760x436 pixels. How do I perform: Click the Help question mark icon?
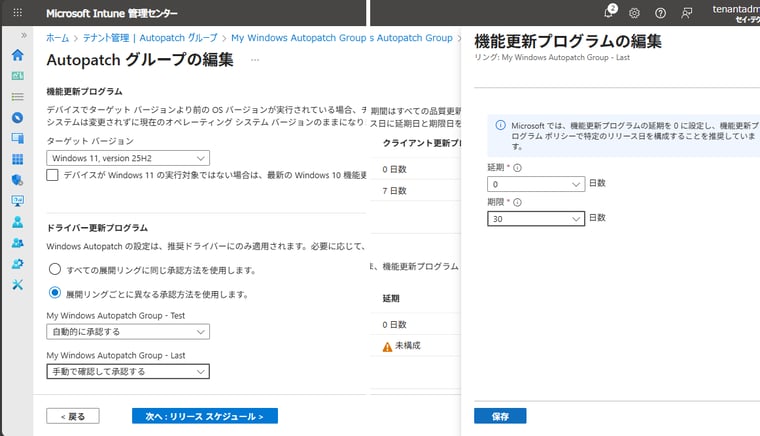coord(660,13)
